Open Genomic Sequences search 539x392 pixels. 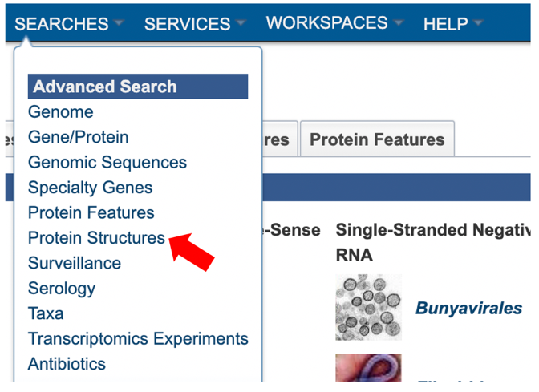click(107, 162)
